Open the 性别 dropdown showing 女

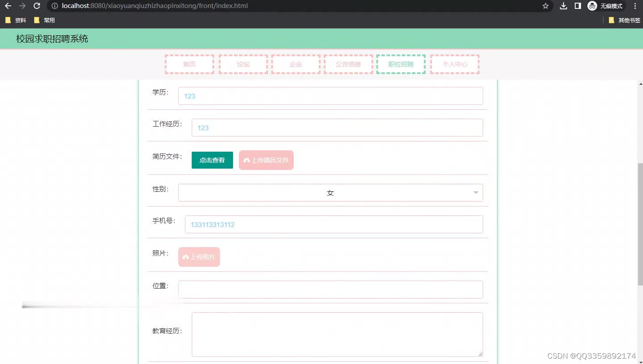tap(330, 193)
